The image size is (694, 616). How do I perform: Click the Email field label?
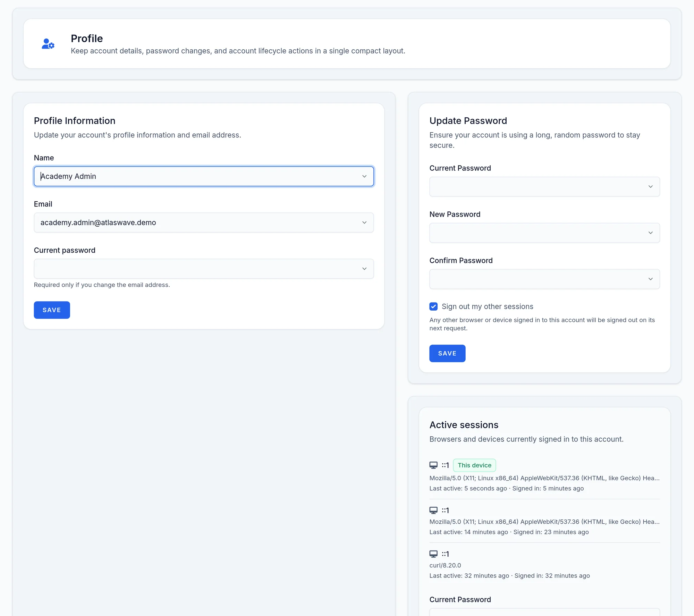[x=43, y=204]
